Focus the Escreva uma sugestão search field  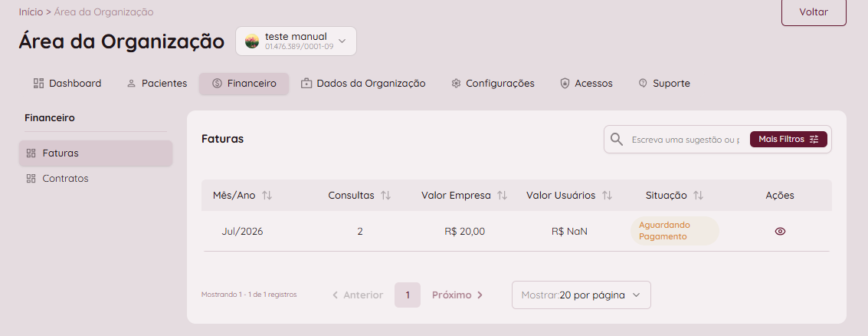pyautogui.click(x=686, y=140)
